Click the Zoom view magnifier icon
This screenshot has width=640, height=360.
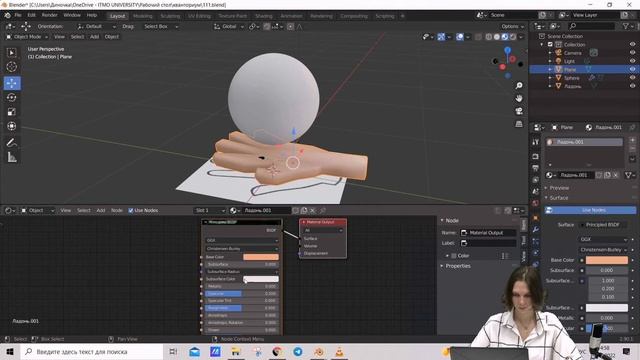pyautogui.click(x=519, y=85)
